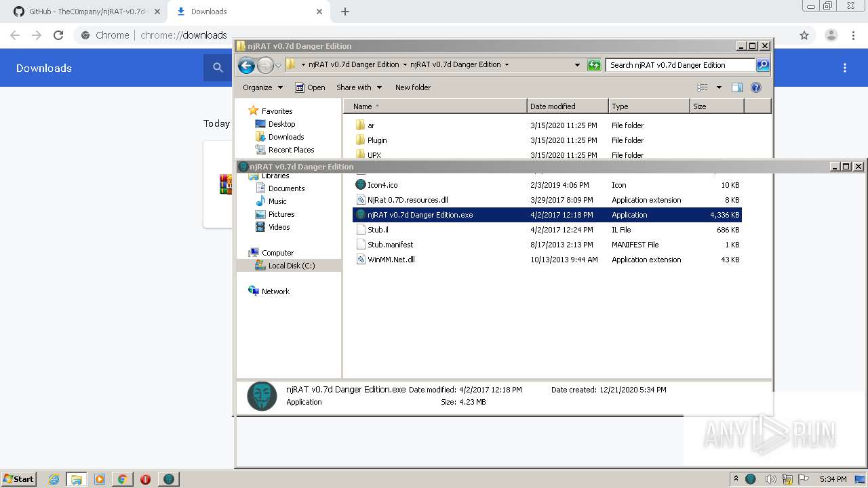The image size is (868, 488).
Task: Click Explorer back navigation arrow
Action: (246, 65)
